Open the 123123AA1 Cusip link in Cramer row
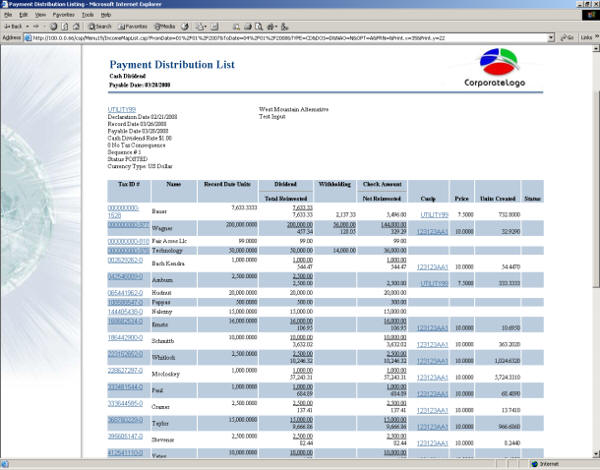 click(x=432, y=411)
